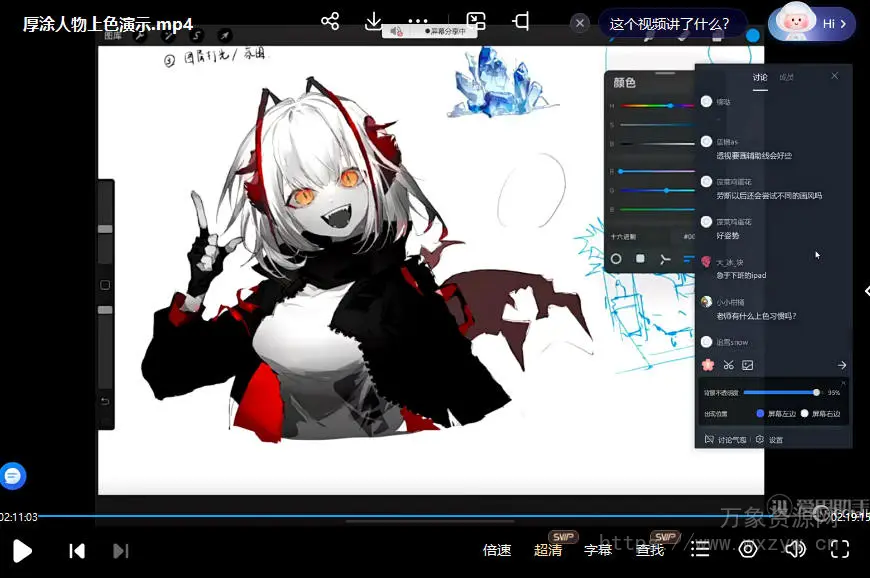Viewport: 870px width, 578px height.
Task: Switch to the tab next to 讨论
Action: coord(787,77)
